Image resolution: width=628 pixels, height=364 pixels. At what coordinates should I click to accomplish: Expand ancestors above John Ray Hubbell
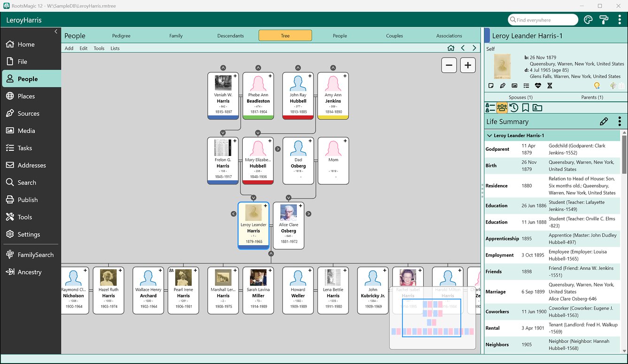298,68
